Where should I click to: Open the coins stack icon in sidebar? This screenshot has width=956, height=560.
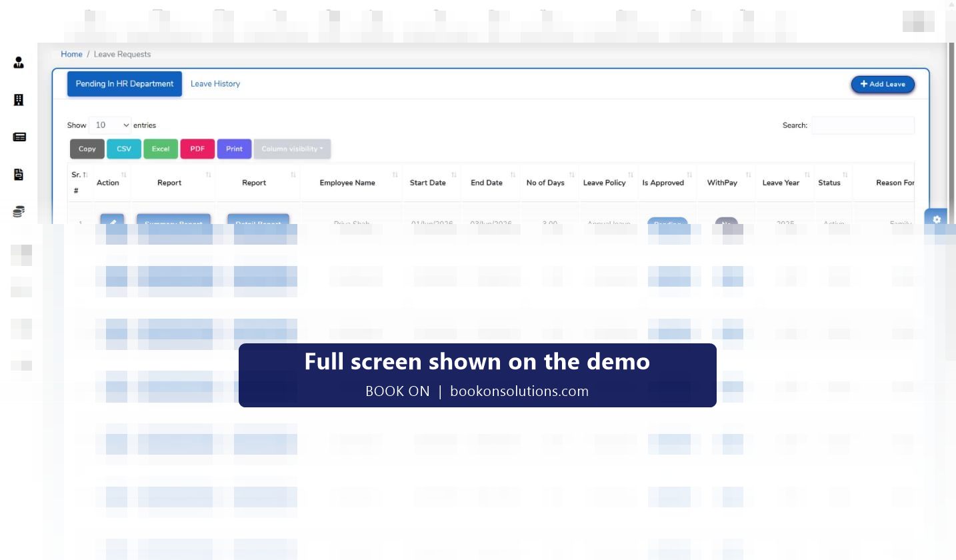(19, 211)
